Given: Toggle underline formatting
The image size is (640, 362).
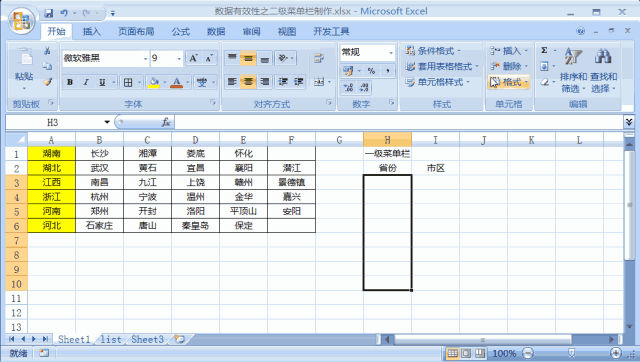Looking at the screenshot, I should coord(102,82).
